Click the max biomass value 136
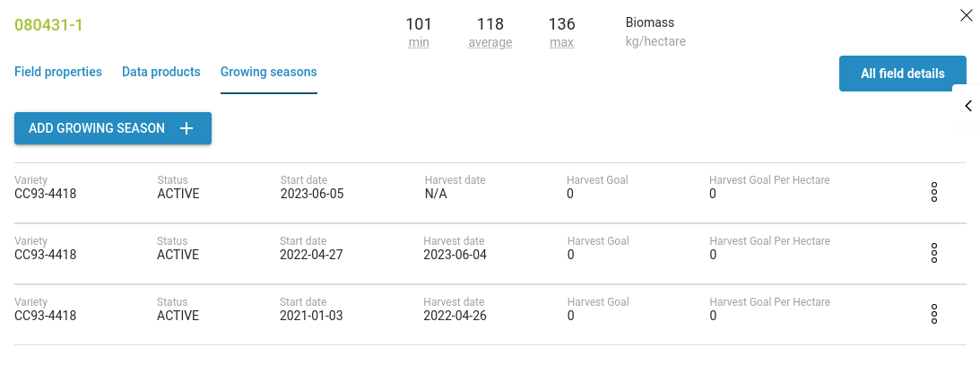The image size is (980, 365). pos(562,24)
